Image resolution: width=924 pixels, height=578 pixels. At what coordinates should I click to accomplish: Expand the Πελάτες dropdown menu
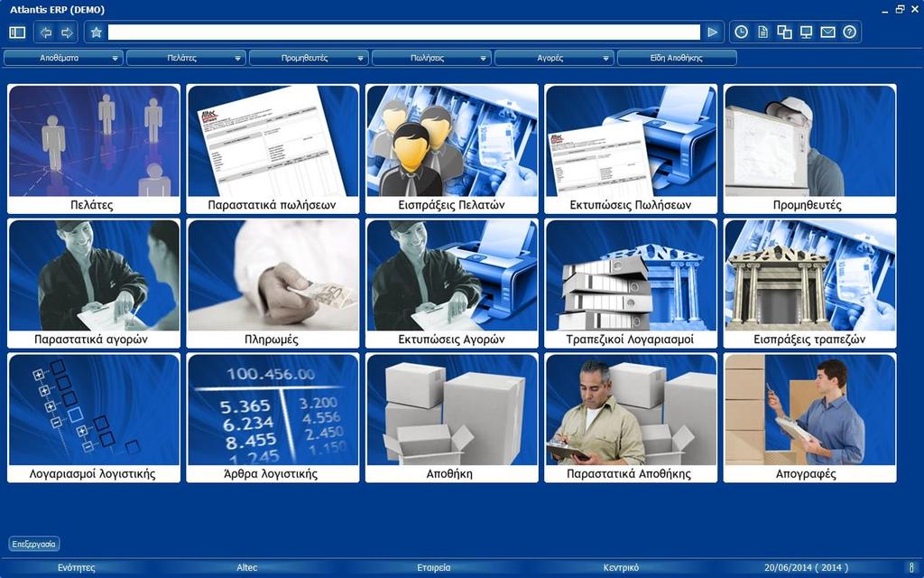(x=186, y=59)
